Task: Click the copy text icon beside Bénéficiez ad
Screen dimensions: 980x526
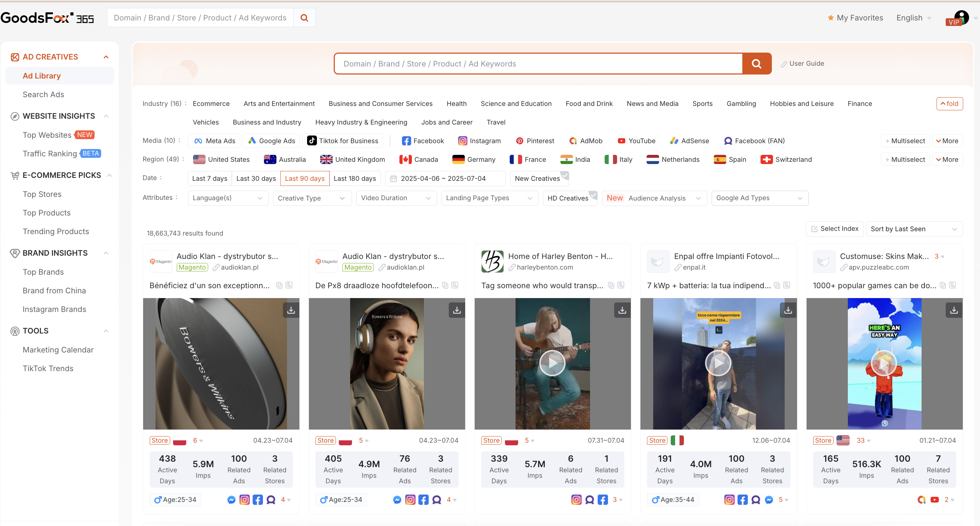Action: pos(279,285)
